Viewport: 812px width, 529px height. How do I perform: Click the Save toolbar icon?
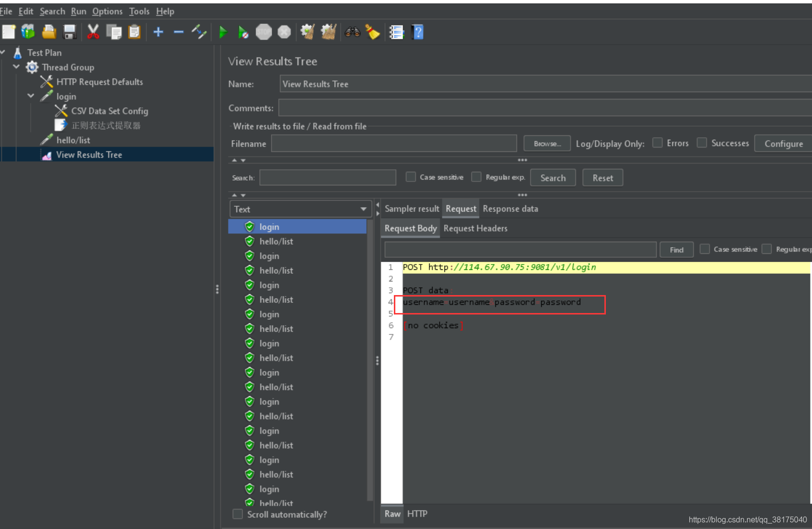(70, 32)
